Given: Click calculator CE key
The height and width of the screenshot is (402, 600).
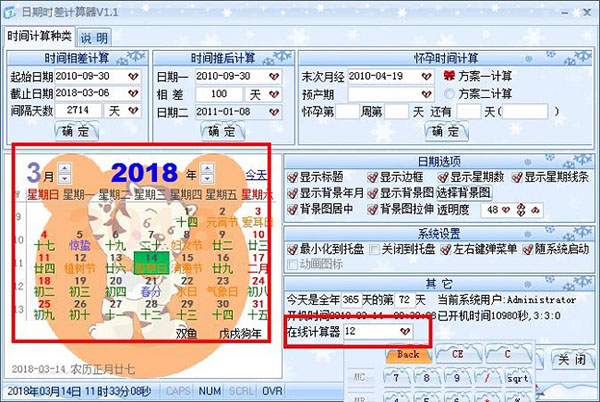Looking at the screenshot, I should [x=458, y=354].
